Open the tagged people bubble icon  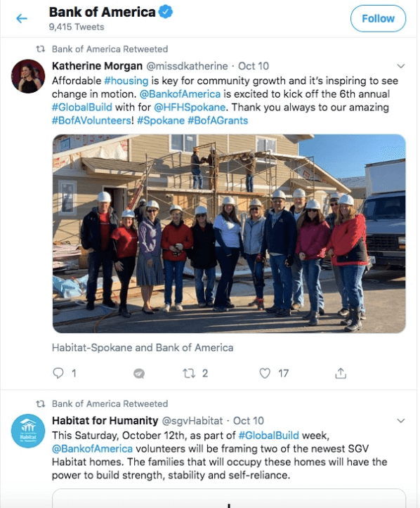139,374
